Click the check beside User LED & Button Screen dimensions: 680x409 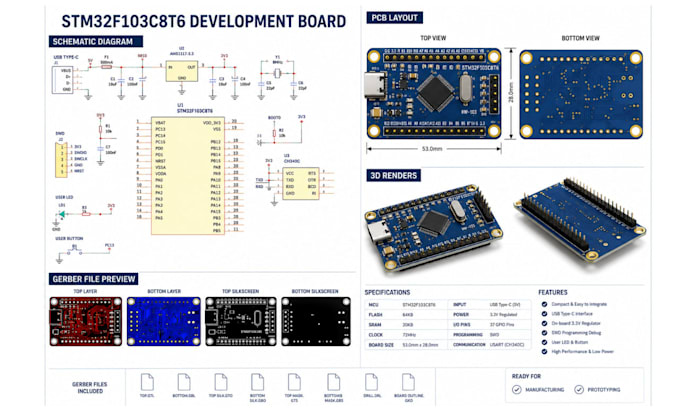click(544, 342)
